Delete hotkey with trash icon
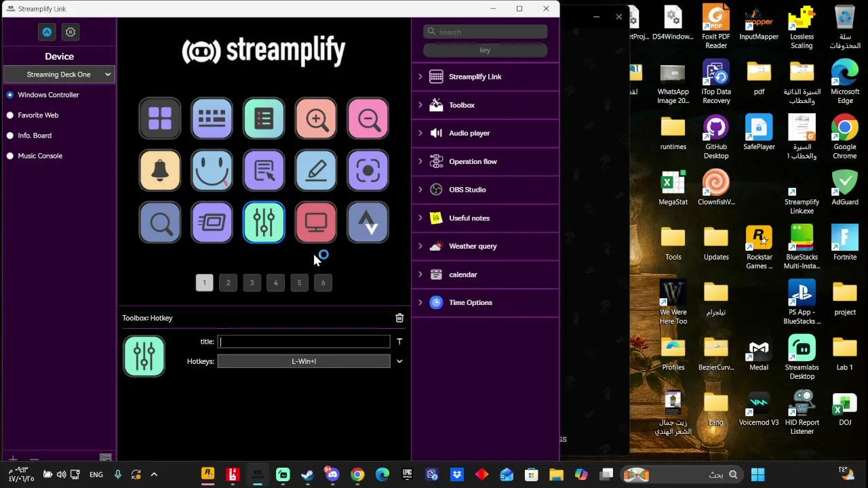The image size is (868, 488). point(399,318)
